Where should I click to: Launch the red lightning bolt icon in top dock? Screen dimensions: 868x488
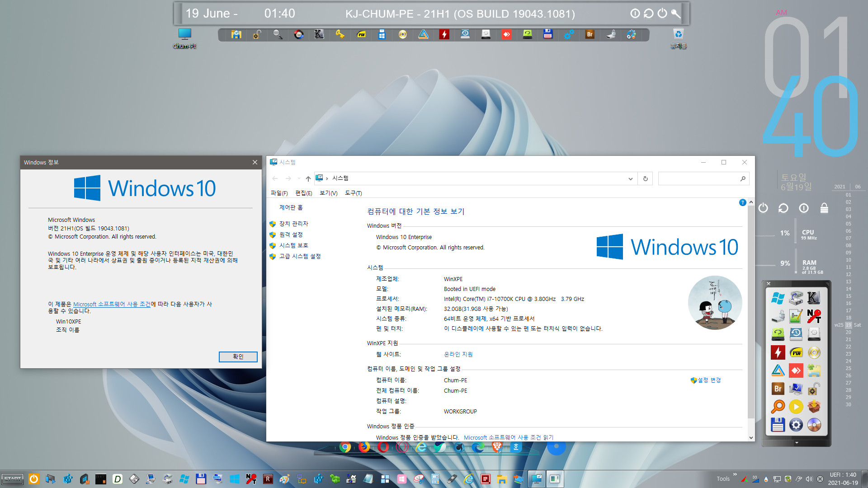tap(444, 34)
